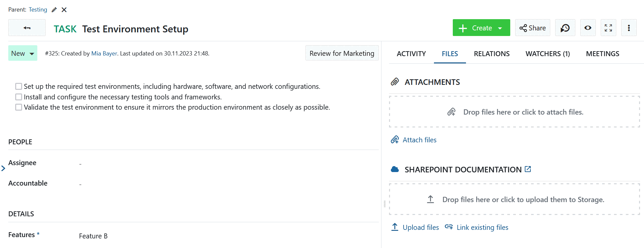Click the Review for Marketing button

pyautogui.click(x=342, y=53)
